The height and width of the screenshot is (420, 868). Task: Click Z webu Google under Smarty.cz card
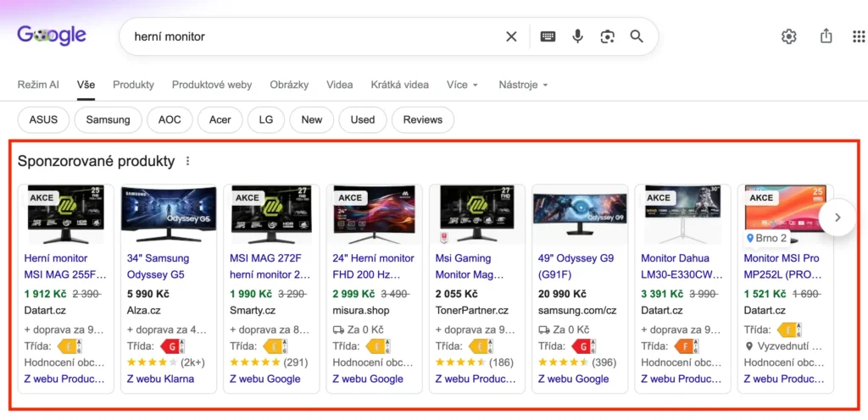(265, 379)
